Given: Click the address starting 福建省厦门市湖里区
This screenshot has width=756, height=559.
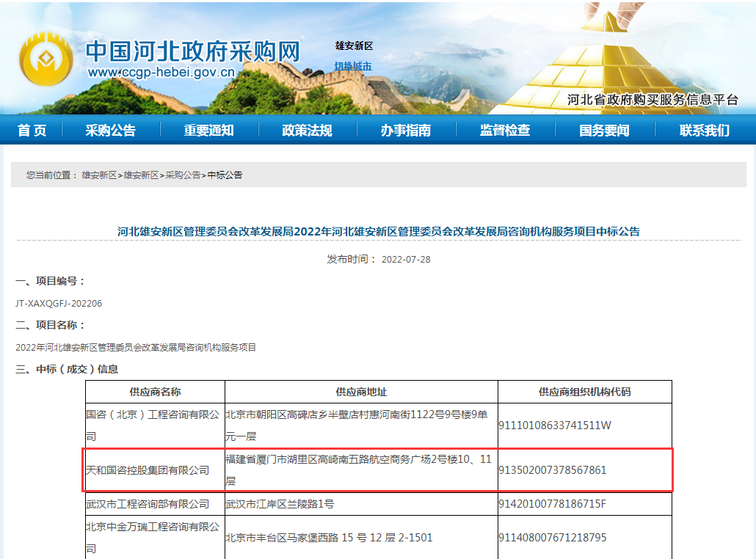Looking at the screenshot, I should pyautogui.click(x=358, y=470).
